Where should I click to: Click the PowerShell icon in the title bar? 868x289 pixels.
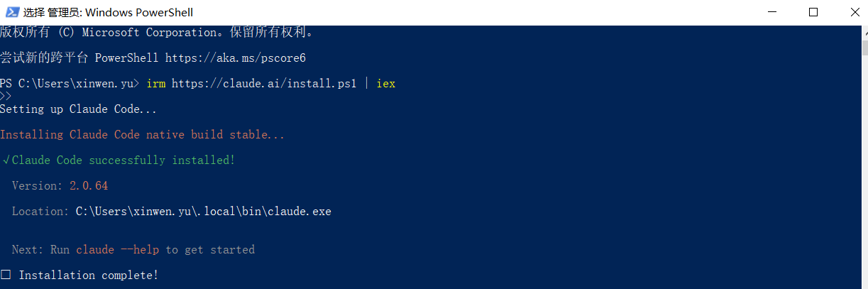[11, 12]
